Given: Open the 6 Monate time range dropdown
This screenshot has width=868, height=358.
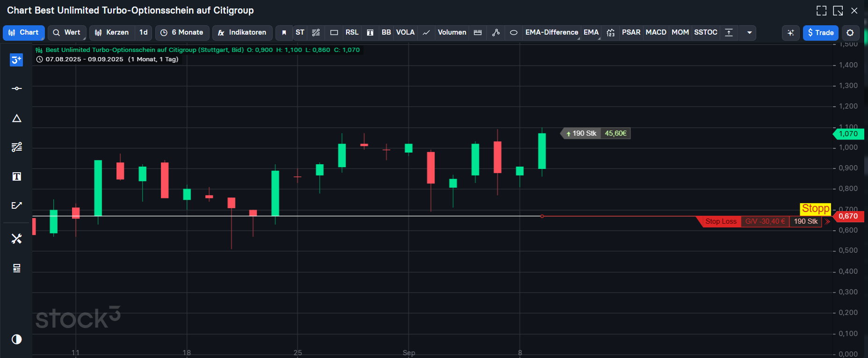Looking at the screenshot, I should tap(182, 33).
